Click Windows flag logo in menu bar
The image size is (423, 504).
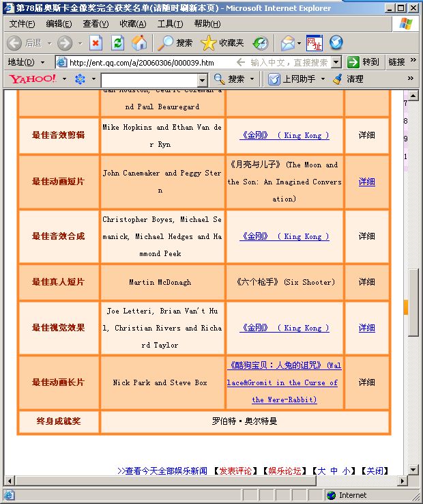click(x=406, y=24)
